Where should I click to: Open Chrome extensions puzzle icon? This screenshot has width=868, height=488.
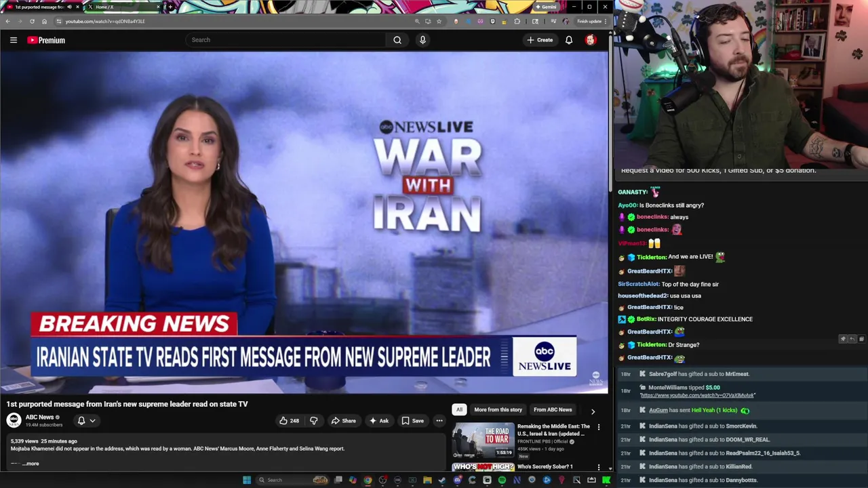(517, 21)
